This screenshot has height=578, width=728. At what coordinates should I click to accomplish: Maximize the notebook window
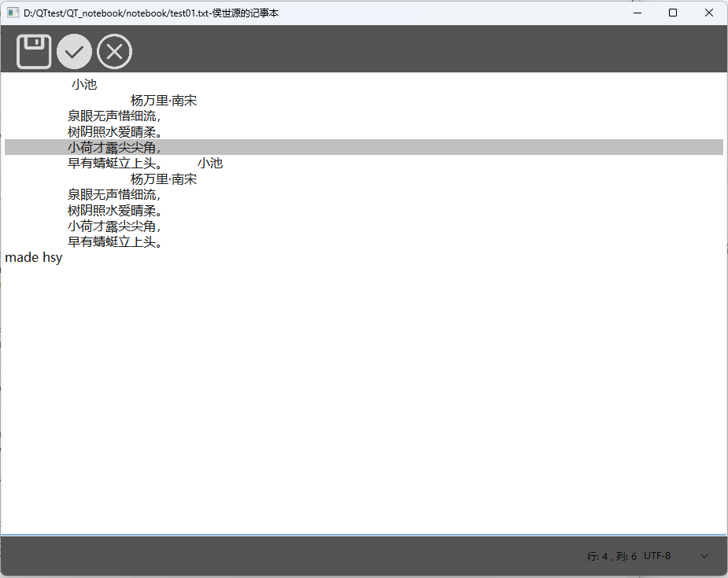[673, 13]
